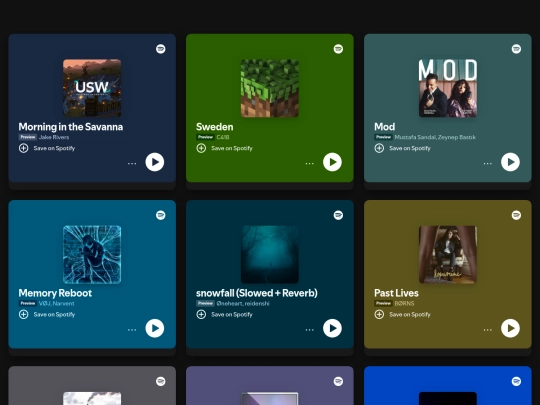Image resolution: width=540 pixels, height=405 pixels.
Task: Open the Morning in the Savanna title link
Action: [x=71, y=127]
